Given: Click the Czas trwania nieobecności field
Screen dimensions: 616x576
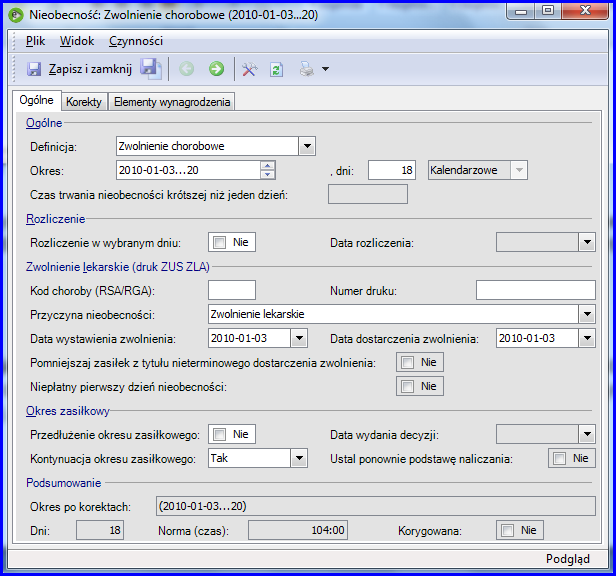Looking at the screenshot, I should point(368,194).
